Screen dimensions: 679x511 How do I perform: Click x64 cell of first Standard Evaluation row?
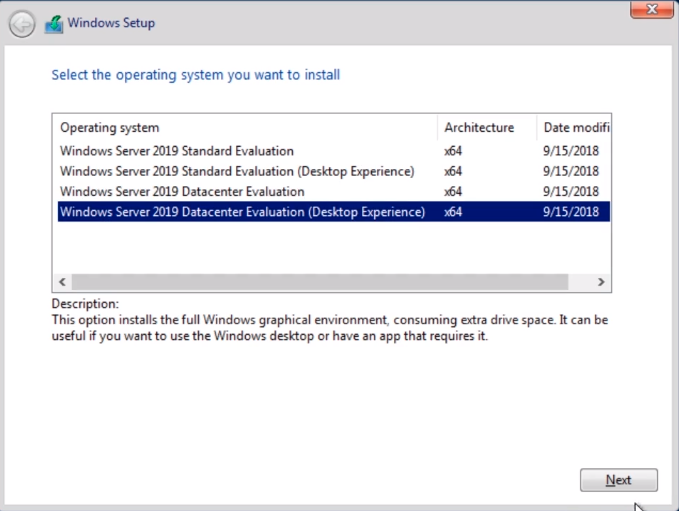coord(453,151)
